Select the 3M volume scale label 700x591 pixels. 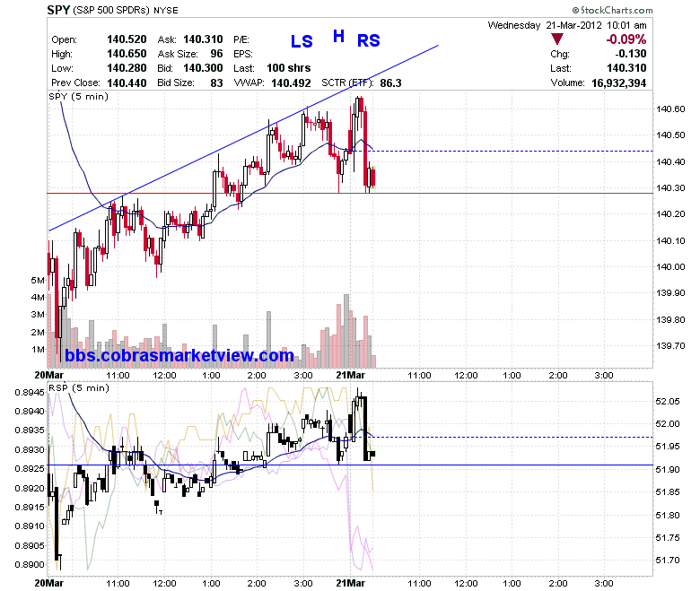coord(38,315)
